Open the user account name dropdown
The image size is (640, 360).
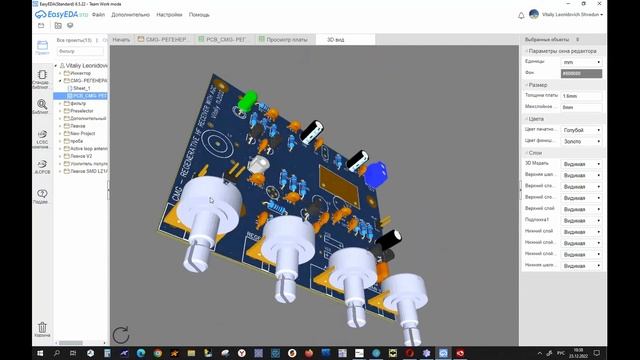coord(572,14)
